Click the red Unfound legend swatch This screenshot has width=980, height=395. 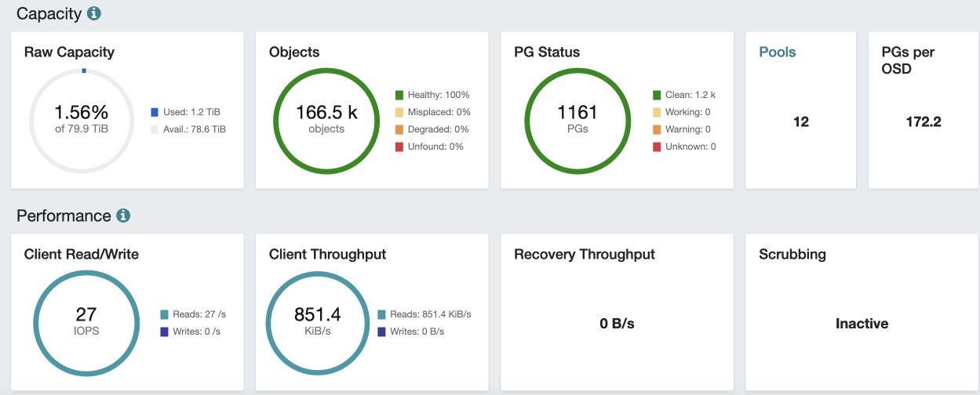(x=399, y=147)
